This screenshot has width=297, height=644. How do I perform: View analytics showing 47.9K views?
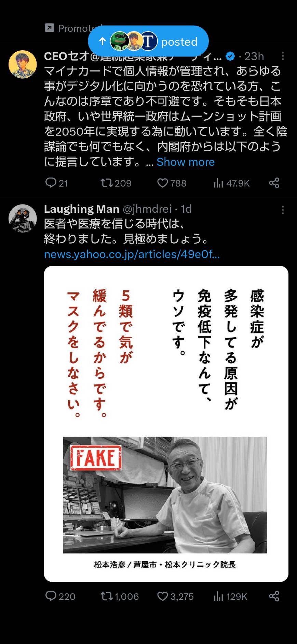tap(231, 183)
